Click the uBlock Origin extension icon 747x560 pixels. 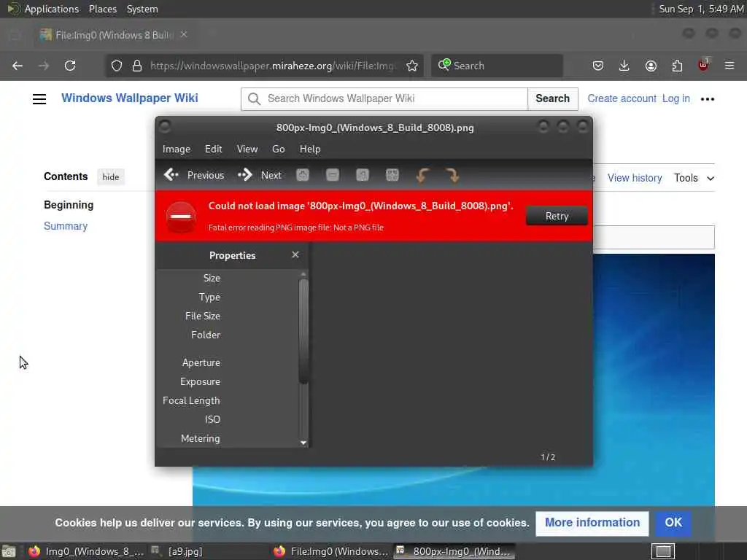703,65
